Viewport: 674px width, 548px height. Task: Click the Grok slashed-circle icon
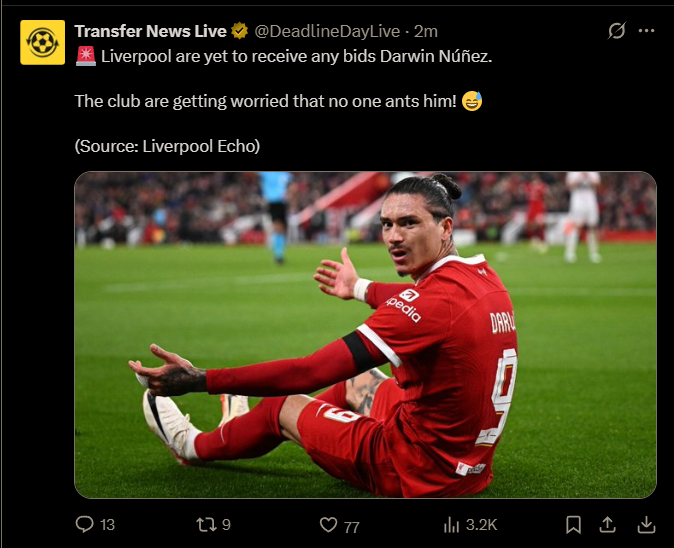(x=616, y=31)
